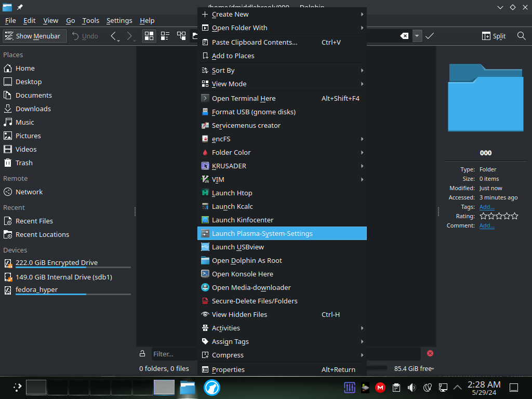The image size is (532, 399).
Task: Open the location history dropdown arrow
Action: (x=417, y=36)
